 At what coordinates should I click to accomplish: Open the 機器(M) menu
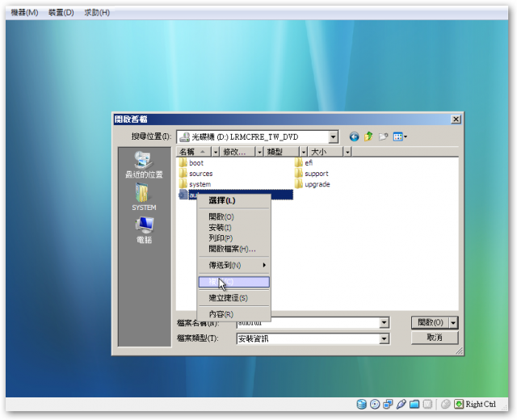click(x=24, y=13)
